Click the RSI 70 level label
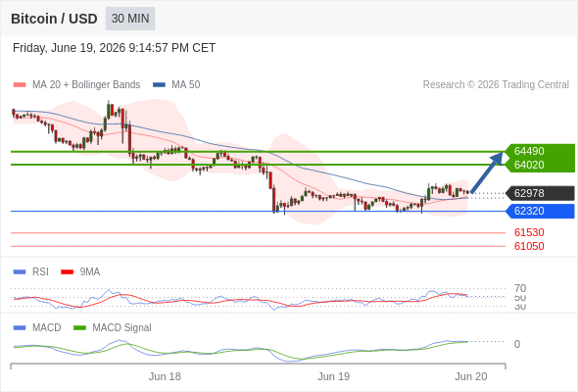This screenshot has width=578, height=392. 520,288
